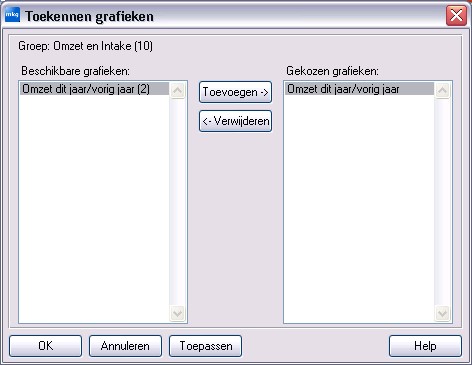Click down arrow of Gekozen grafieken scrollbar
472x365 pixels.
(x=442, y=313)
